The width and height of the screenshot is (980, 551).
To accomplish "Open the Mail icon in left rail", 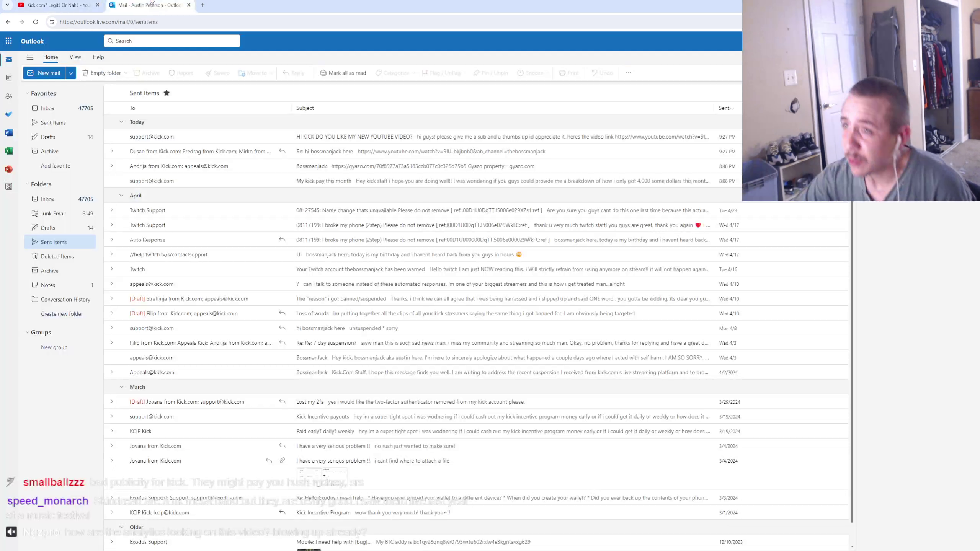I will click(9, 60).
